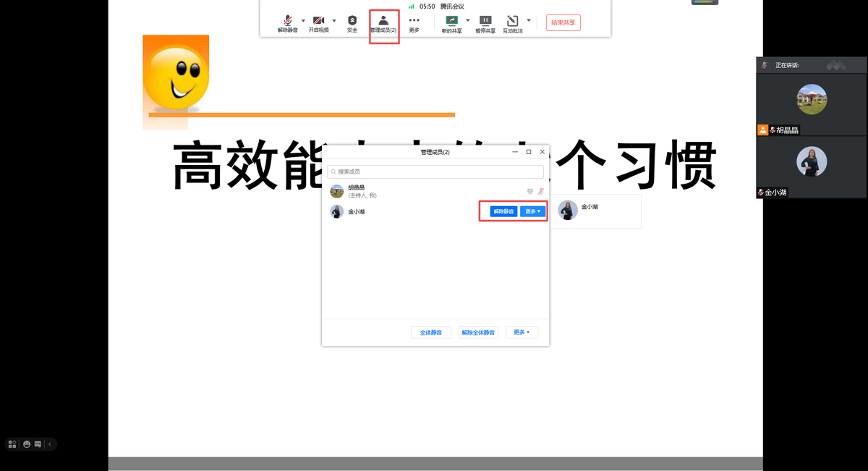Image resolution: width=868 pixels, height=471 pixels.
Task: Open the 互动批注 annotation tool
Action: [512, 22]
